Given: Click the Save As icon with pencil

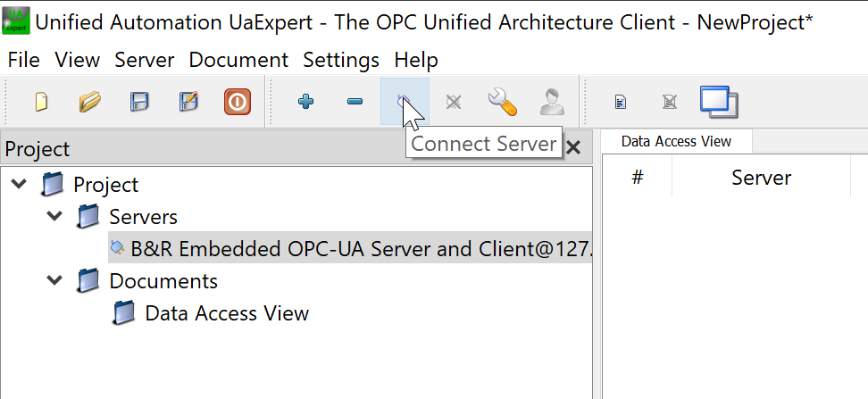Looking at the screenshot, I should pyautogui.click(x=188, y=102).
